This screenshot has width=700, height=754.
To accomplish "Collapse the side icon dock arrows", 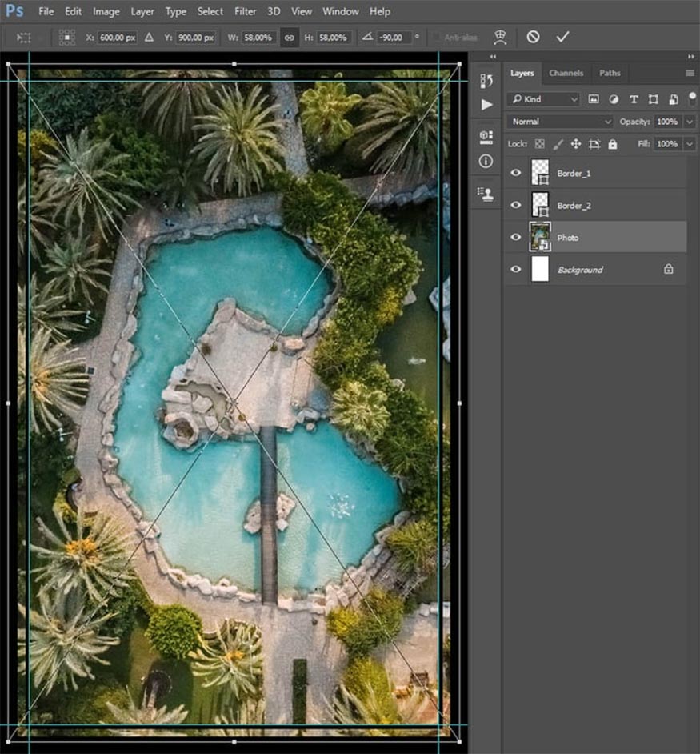I will point(493,57).
